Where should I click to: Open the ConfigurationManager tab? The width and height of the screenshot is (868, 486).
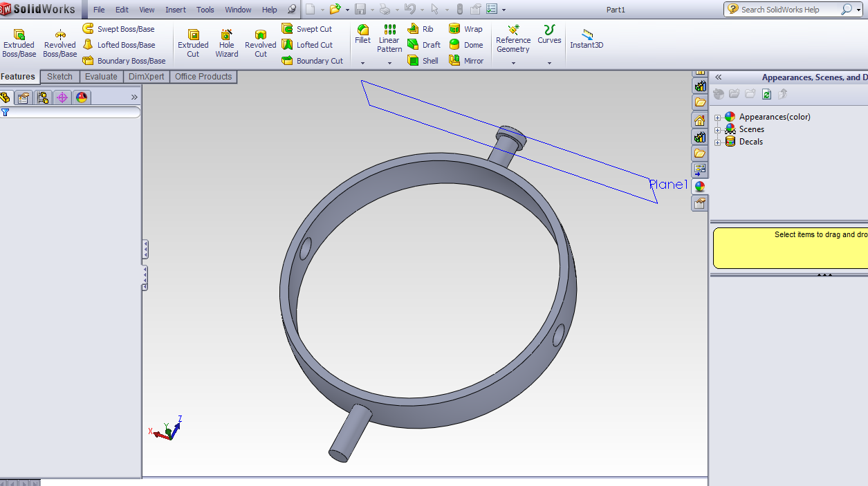(x=43, y=97)
